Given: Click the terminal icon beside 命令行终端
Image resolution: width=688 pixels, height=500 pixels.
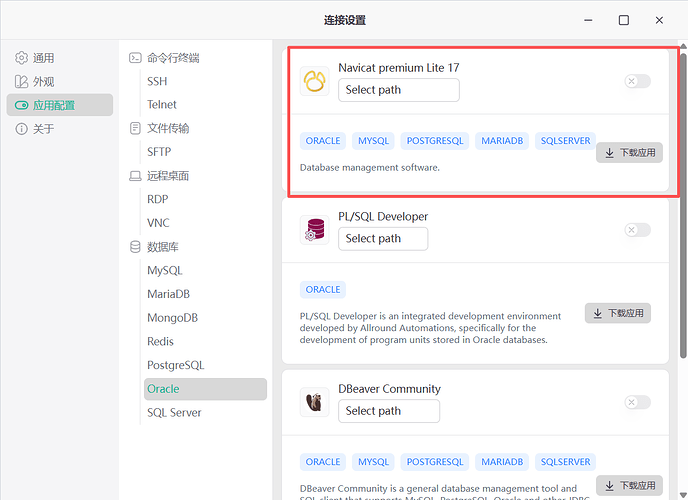Looking at the screenshot, I should point(135,58).
